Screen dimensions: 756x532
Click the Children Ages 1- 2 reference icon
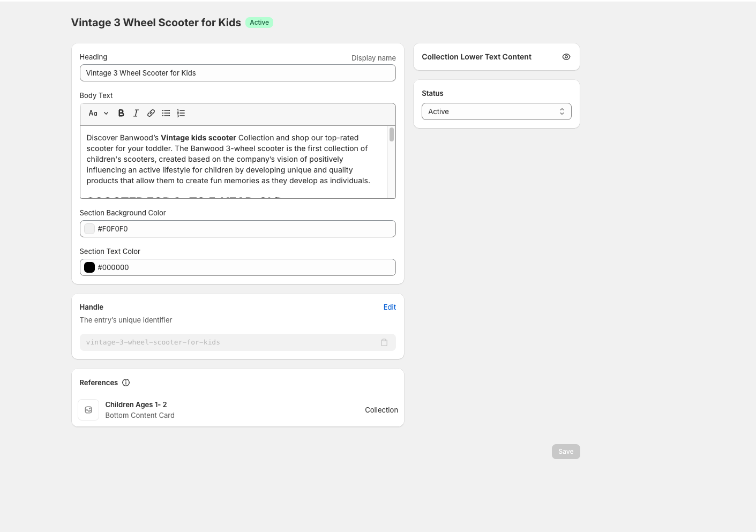pyautogui.click(x=88, y=410)
